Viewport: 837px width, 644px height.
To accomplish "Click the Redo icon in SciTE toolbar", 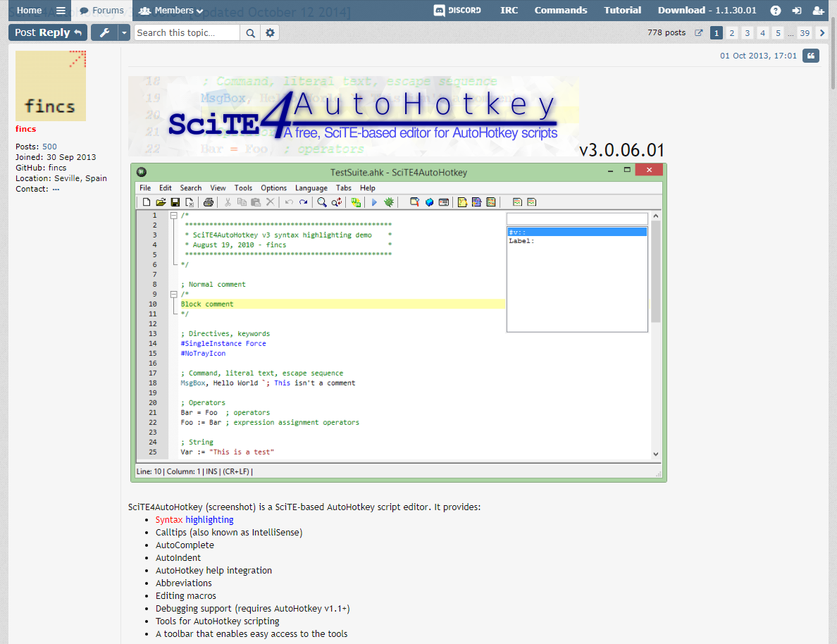I will tap(303, 202).
